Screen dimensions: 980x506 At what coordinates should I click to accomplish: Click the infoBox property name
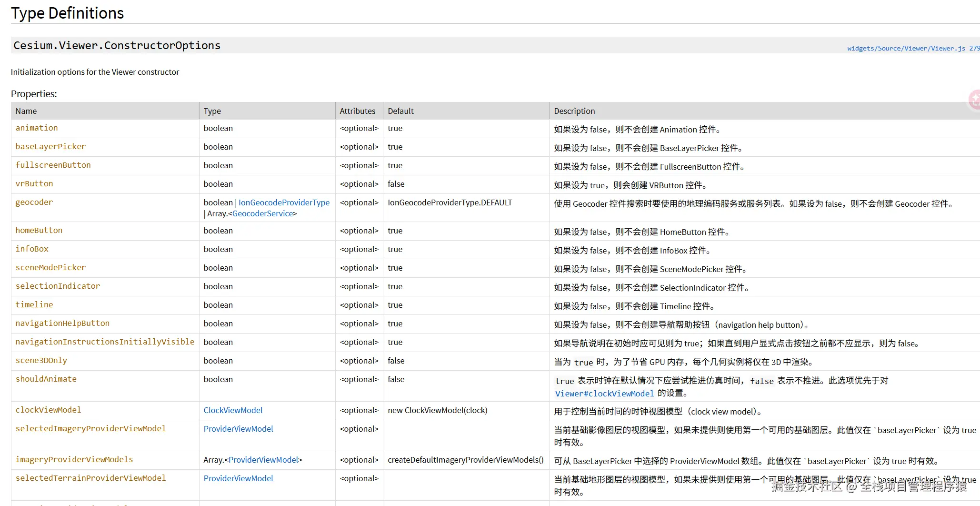[32, 249]
